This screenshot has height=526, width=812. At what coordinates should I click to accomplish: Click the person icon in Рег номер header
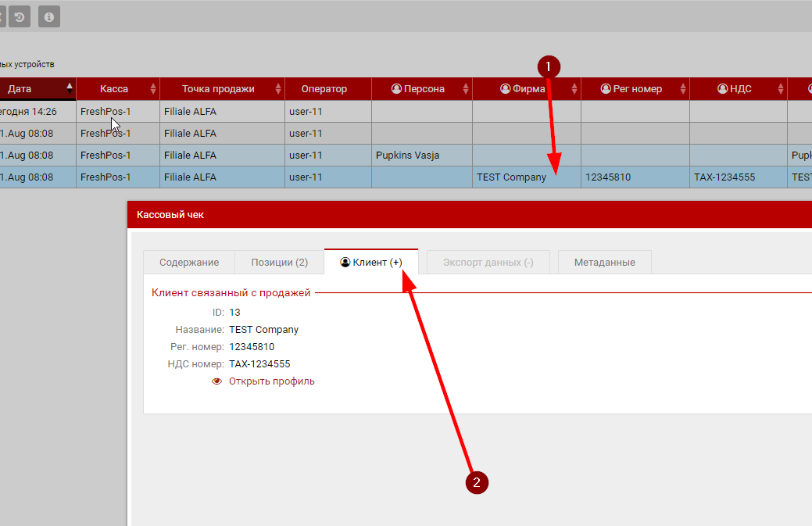[x=605, y=89]
